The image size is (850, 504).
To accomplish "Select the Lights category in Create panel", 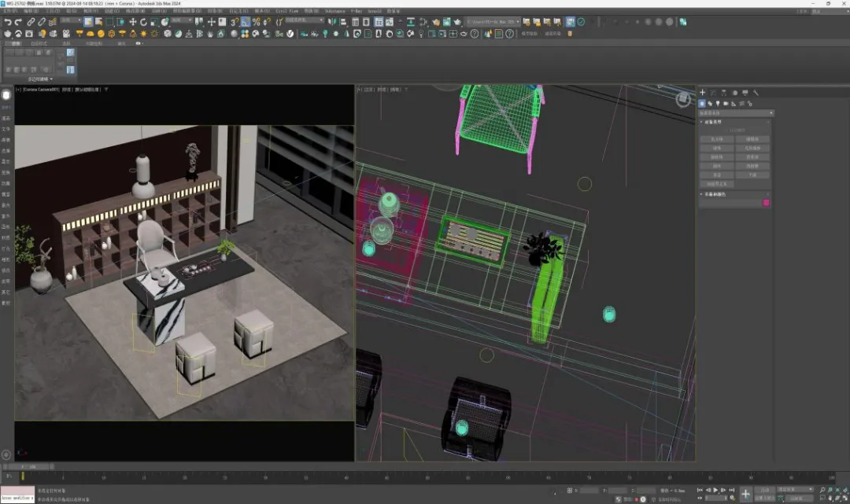I will click(717, 103).
